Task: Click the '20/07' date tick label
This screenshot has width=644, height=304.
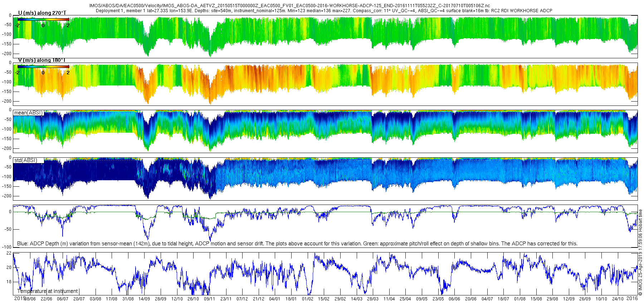Action: tap(79, 299)
